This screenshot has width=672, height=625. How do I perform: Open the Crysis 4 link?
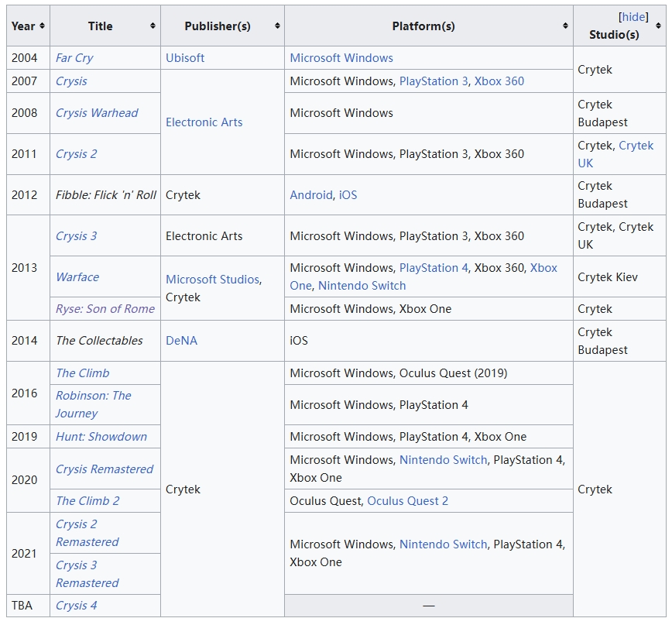[x=77, y=606]
